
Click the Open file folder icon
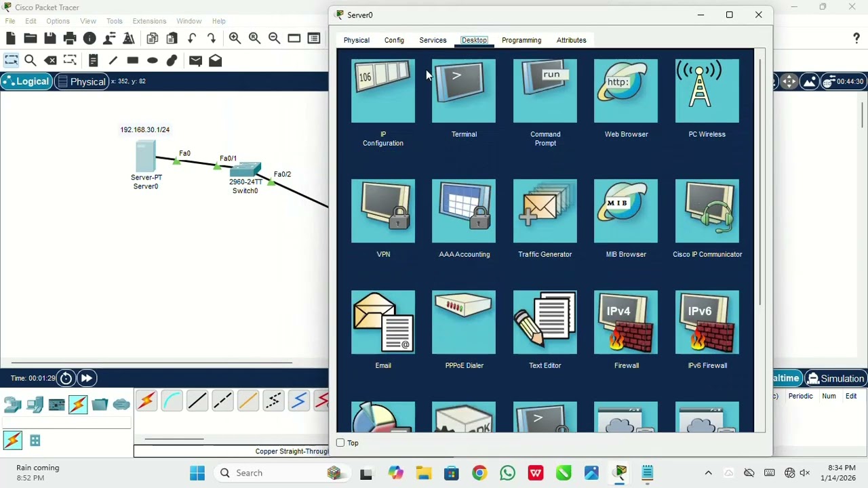pos(31,39)
